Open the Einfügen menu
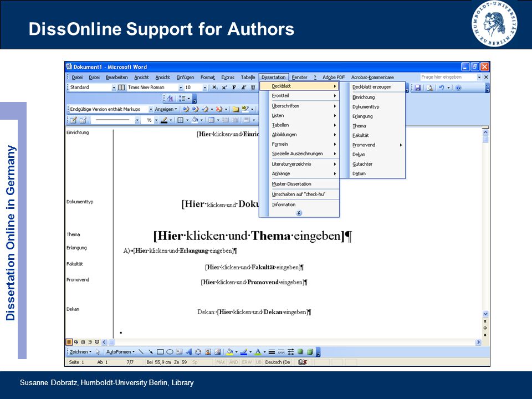Viewport: 532px width, 399px height. tap(185, 78)
